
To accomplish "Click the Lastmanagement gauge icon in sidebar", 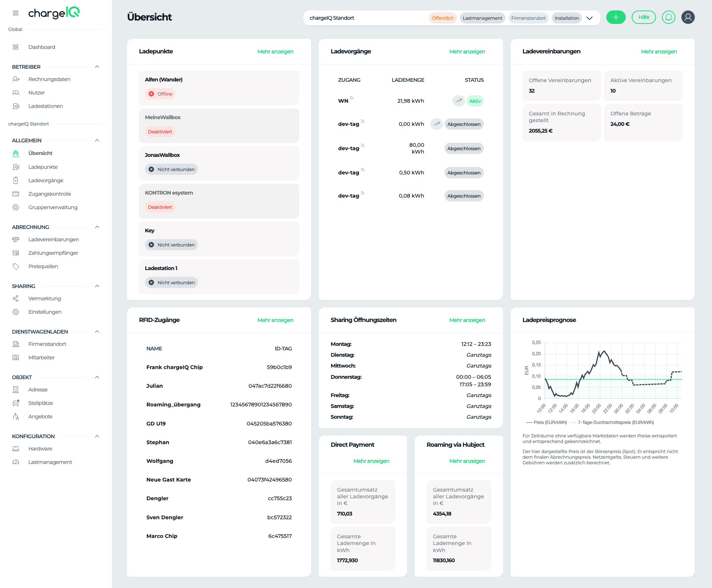I will (x=16, y=462).
